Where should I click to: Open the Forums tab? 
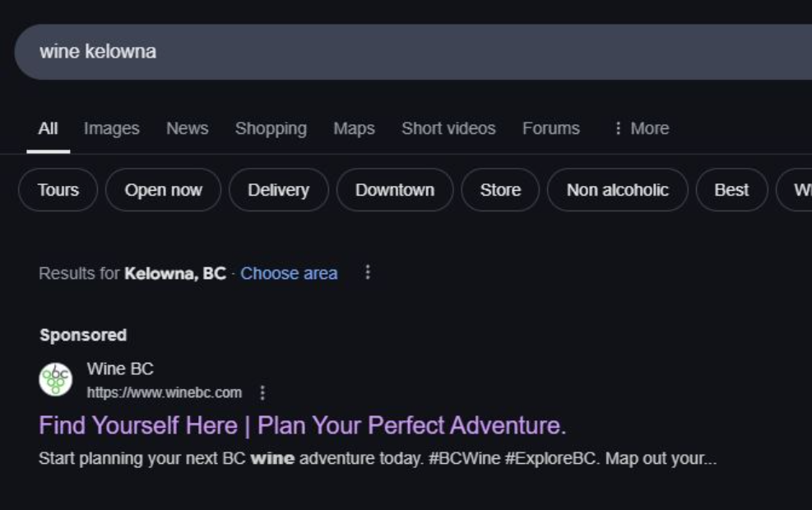(x=550, y=128)
